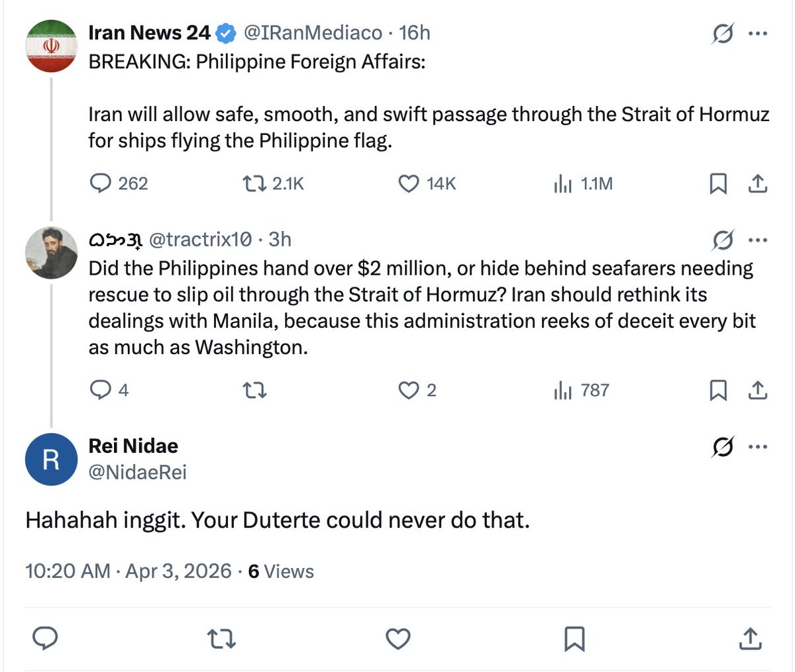This screenshot has width=795, height=672.
Task: Share the Iran News 24 post
Action: (x=757, y=183)
